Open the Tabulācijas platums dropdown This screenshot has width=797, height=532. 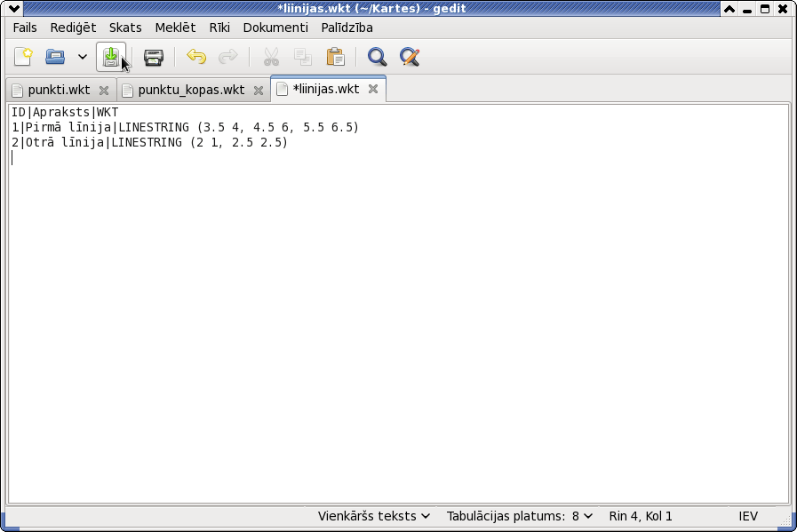tap(520, 516)
